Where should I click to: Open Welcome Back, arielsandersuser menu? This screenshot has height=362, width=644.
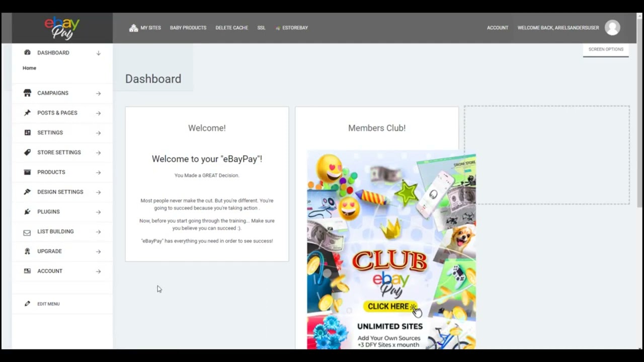(558, 28)
